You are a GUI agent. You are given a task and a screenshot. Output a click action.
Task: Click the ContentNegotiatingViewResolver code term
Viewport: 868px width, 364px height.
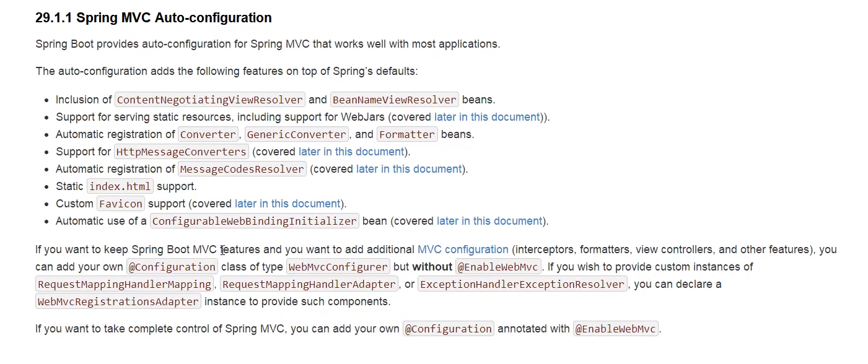pos(210,100)
